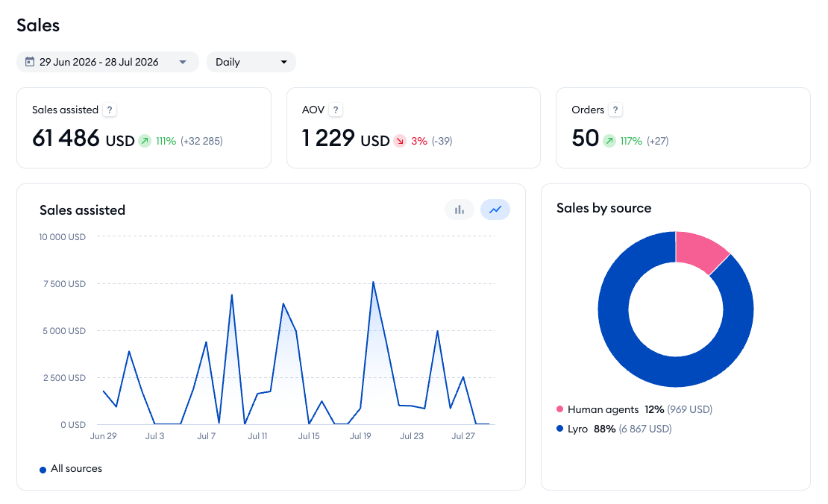This screenshot has height=504, width=828.
Task: Click the (-39) AOV change value
Action: (x=442, y=141)
